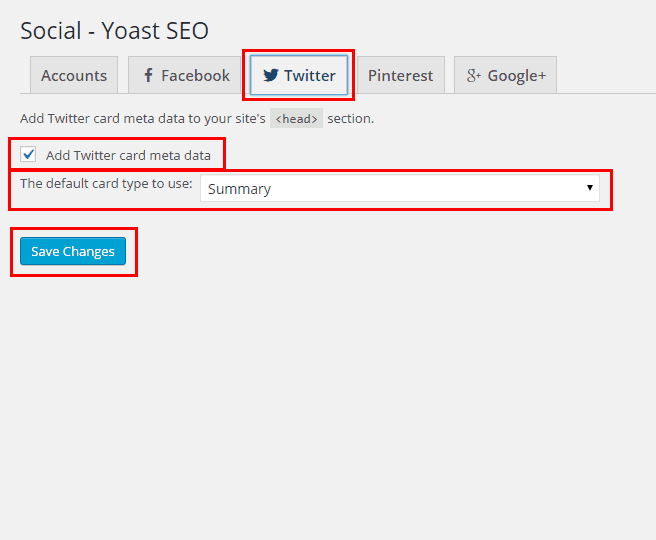The image size is (656, 540).
Task: Select the Twitter tab
Action: (299, 75)
